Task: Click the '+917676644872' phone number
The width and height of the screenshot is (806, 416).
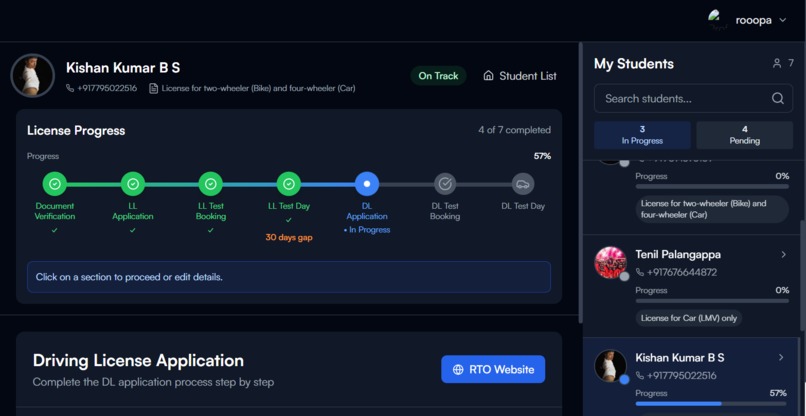Action: pos(682,272)
